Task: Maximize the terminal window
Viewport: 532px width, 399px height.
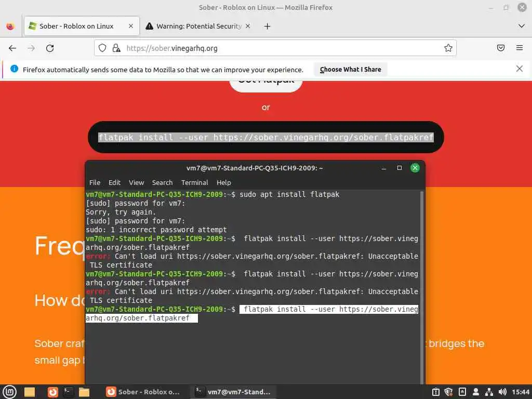Action: click(400, 168)
